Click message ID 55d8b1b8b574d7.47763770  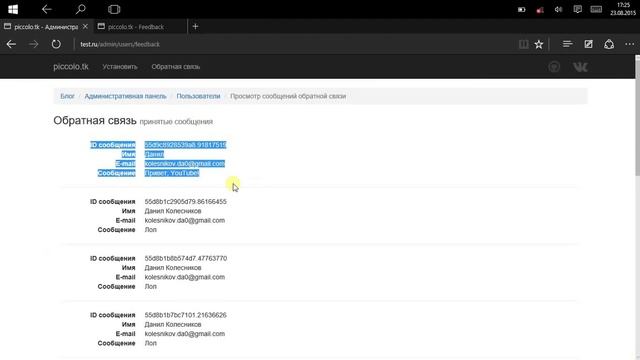click(x=186, y=258)
